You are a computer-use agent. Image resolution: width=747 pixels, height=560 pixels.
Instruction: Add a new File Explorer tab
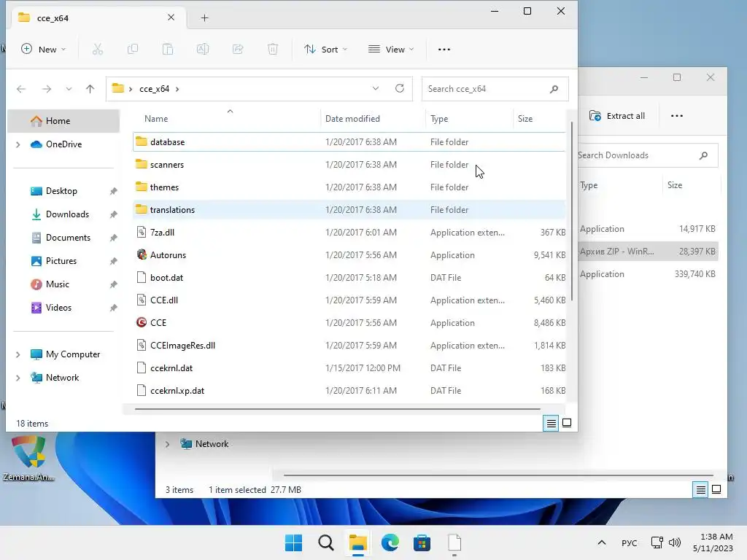204,18
